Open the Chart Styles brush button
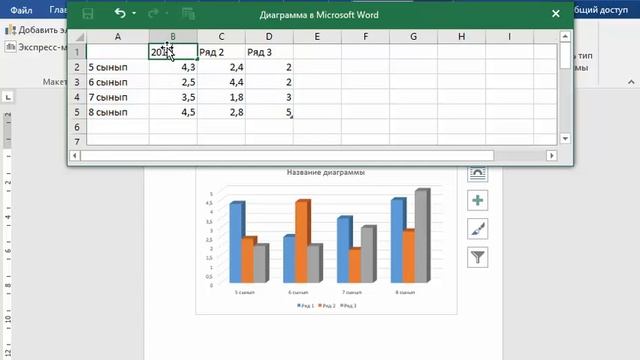 pyautogui.click(x=478, y=229)
